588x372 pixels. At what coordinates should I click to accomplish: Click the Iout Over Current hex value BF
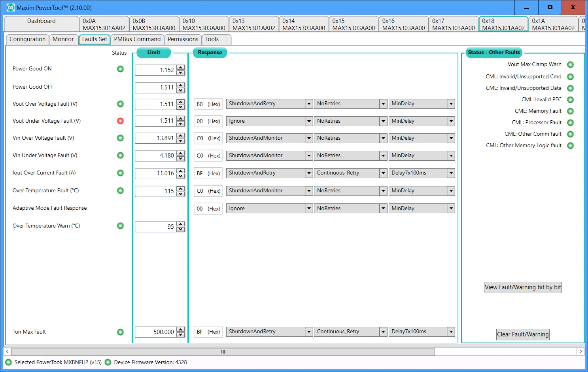(208, 173)
